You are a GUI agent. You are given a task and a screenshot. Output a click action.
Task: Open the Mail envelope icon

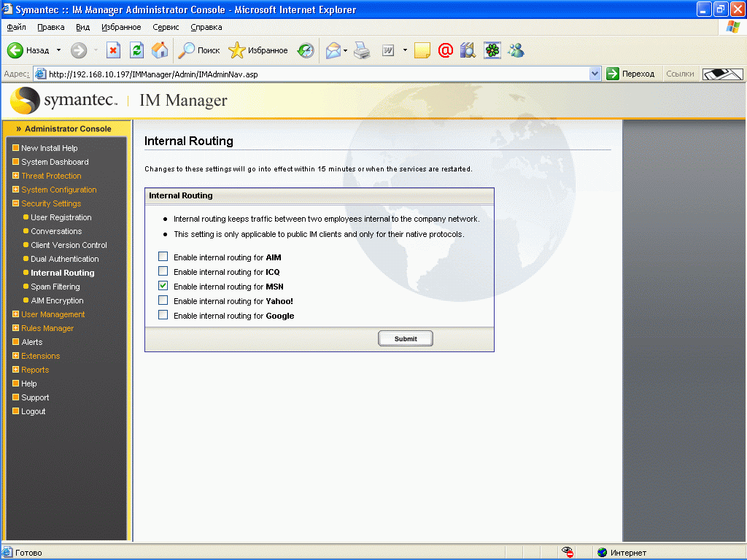coord(333,50)
